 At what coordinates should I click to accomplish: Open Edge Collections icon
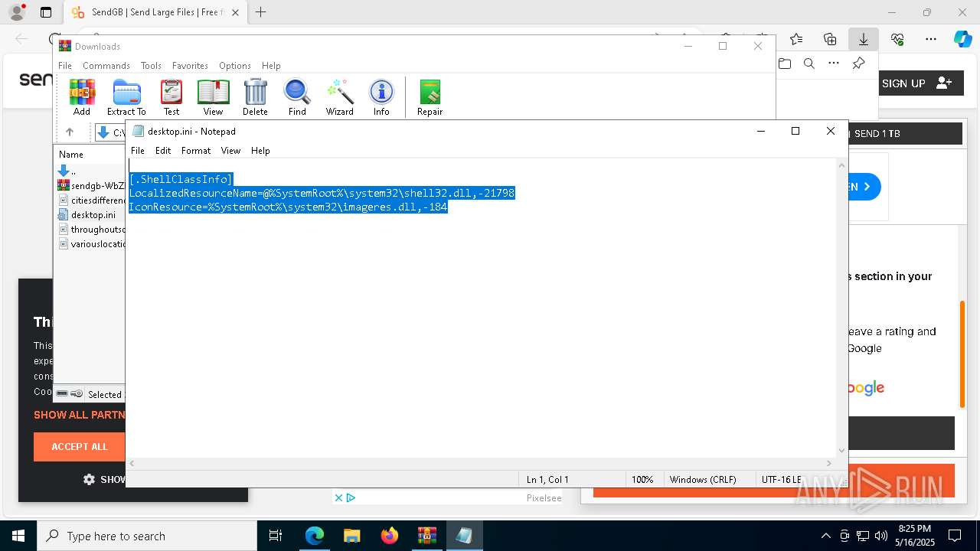pyautogui.click(x=830, y=39)
